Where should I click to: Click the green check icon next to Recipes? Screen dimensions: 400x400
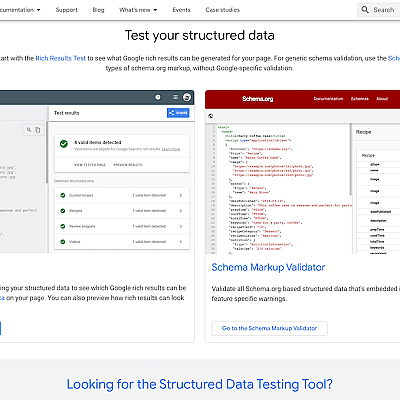point(63,211)
